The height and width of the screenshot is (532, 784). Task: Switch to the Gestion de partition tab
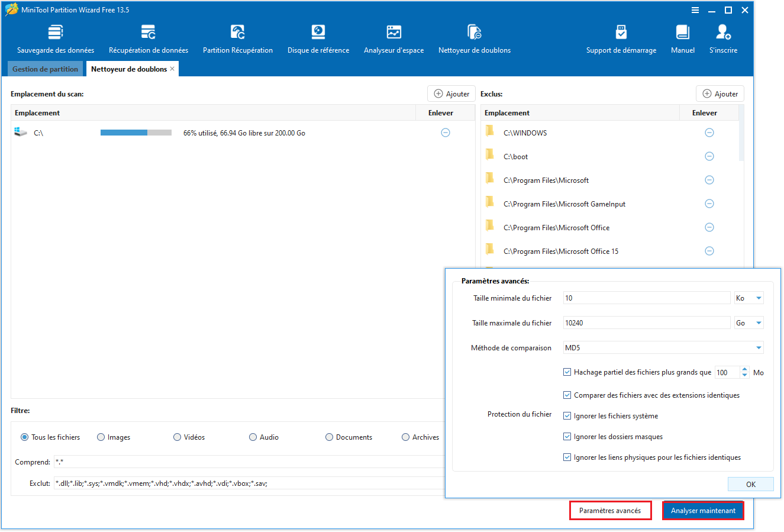[45, 69]
